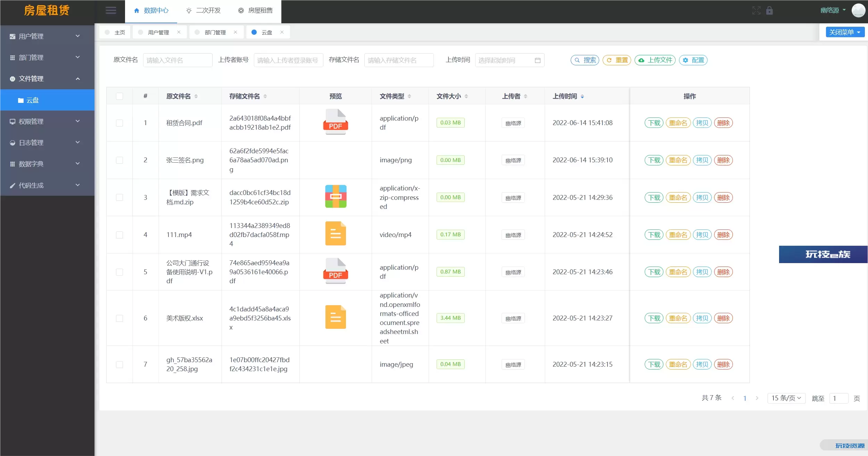Open the user avatar in top right
Image resolution: width=868 pixels, height=456 pixels.
tap(858, 10)
